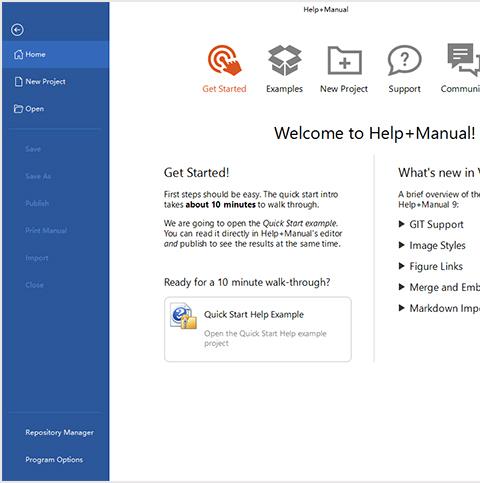Screen dimensions: 480x483
Task: Open Repository Manager in sidebar
Action: (x=59, y=432)
